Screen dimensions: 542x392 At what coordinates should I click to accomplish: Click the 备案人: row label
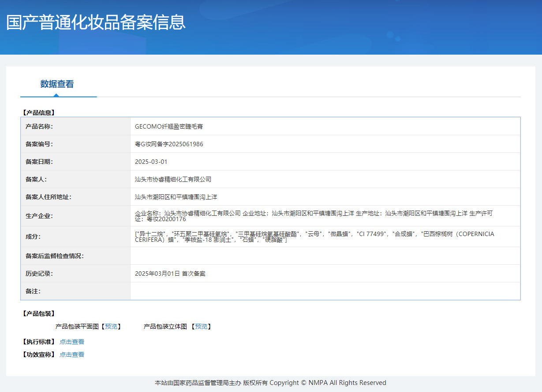click(36, 179)
